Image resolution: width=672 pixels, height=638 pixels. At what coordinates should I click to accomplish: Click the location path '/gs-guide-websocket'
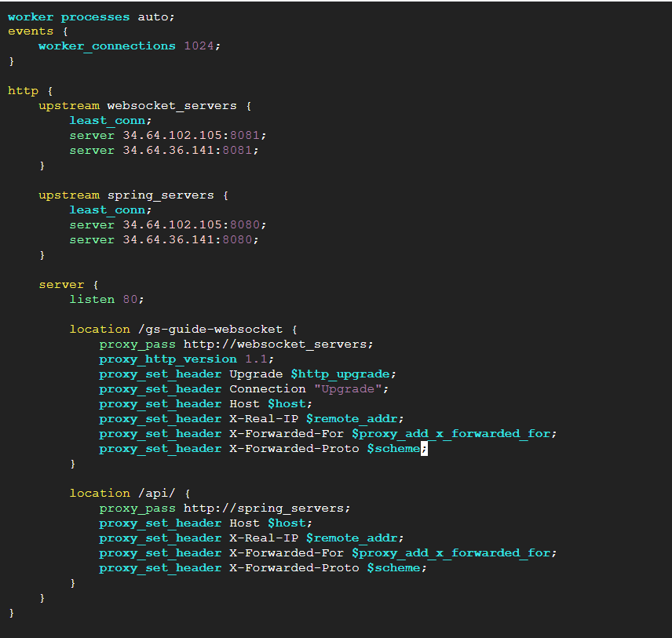210,330
